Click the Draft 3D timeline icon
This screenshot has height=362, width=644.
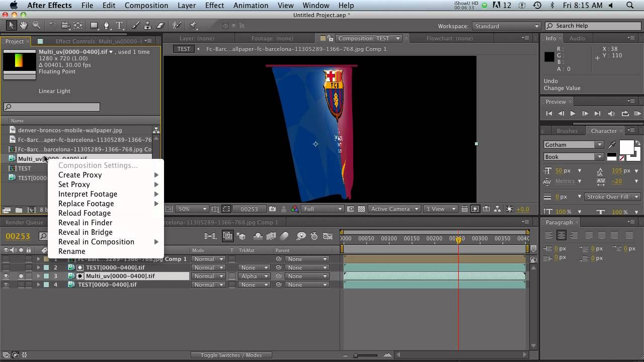tap(240, 236)
